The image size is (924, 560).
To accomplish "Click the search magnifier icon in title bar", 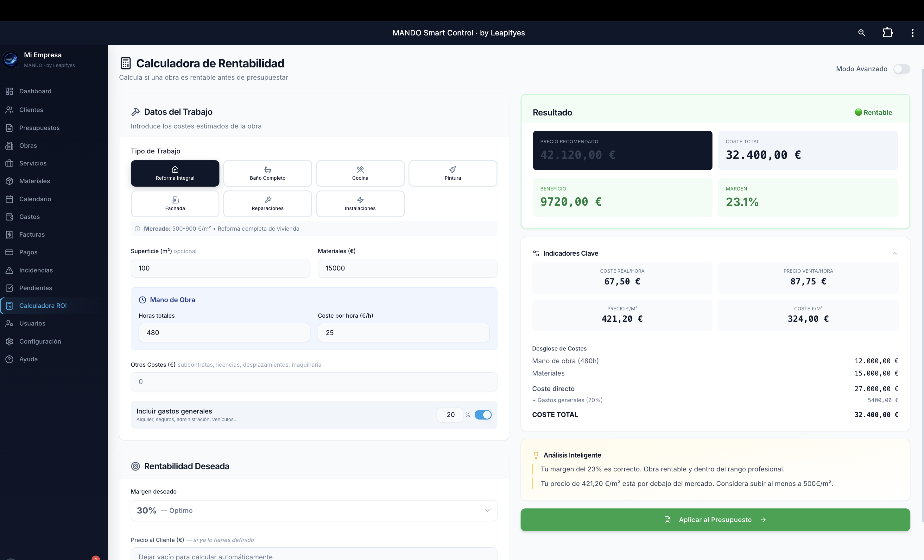I will (x=861, y=33).
